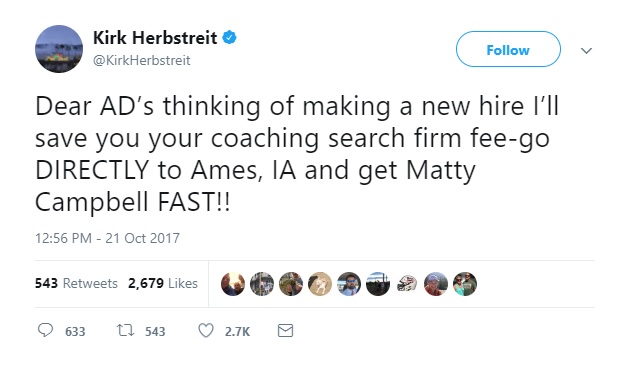Open the football helmet liker avatar
Screen dimensions: 630x365
(x=407, y=284)
